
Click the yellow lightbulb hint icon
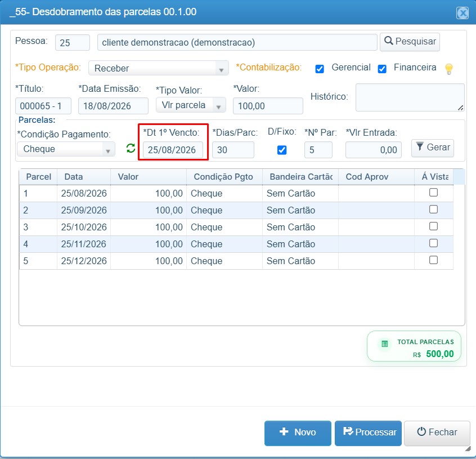(x=448, y=69)
